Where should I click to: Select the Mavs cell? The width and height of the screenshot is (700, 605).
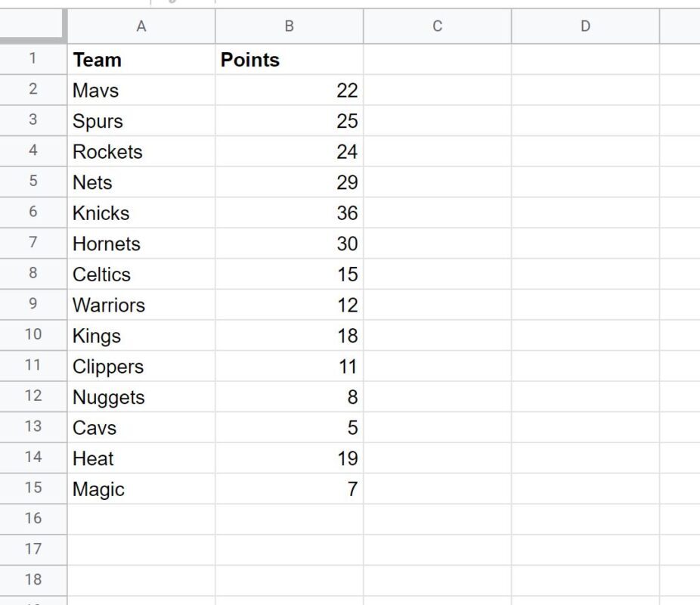tap(141, 90)
